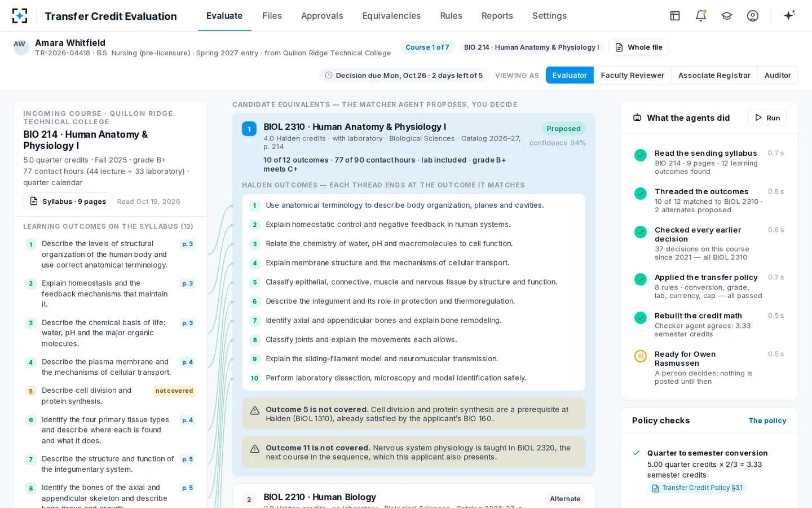Open the Settings tab

(x=549, y=16)
